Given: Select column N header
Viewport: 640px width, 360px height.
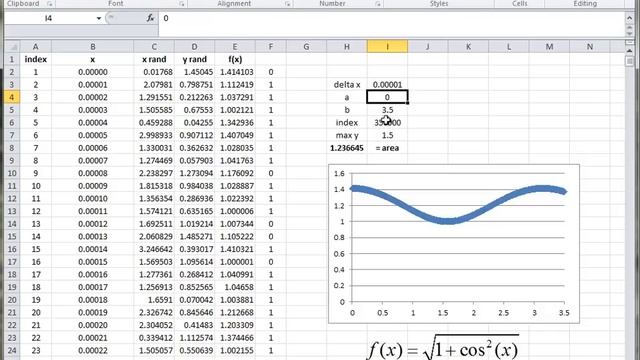Looking at the screenshot, I should click(x=590, y=47).
